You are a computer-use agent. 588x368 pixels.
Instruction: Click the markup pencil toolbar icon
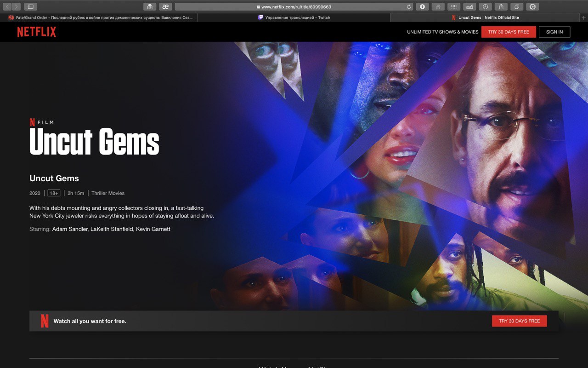coord(469,6)
